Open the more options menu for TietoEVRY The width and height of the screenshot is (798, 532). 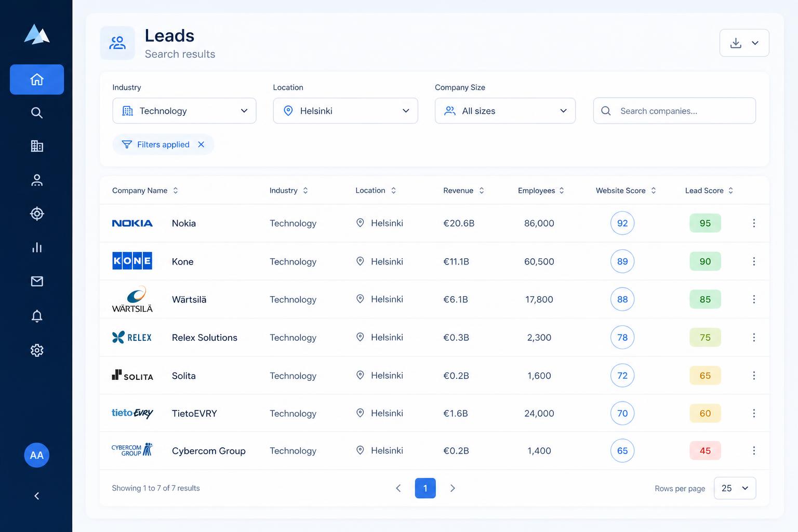[x=754, y=414]
